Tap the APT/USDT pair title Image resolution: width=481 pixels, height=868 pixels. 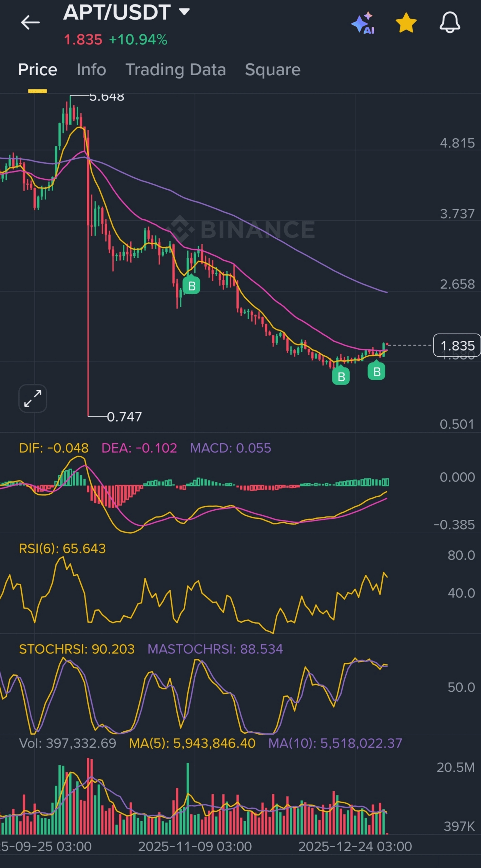(117, 12)
